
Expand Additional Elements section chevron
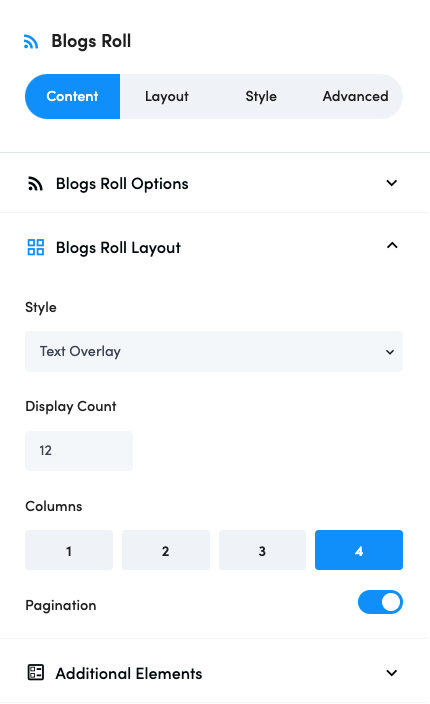pos(392,673)
